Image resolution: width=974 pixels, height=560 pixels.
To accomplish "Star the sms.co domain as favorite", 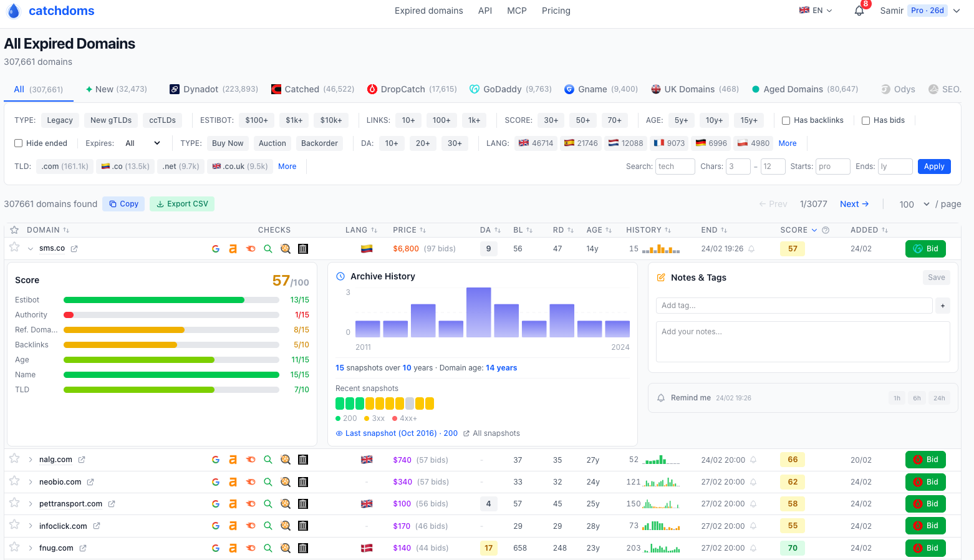I will [x=14, y=247].
